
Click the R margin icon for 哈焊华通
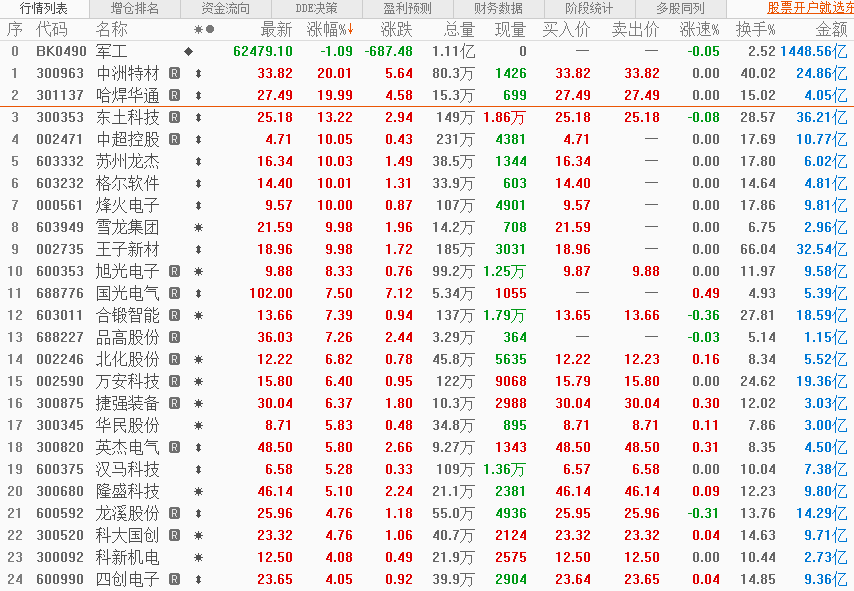click(174, 95)
